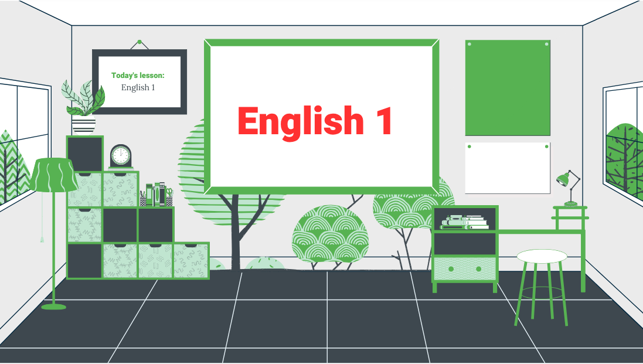
Task: Select the 'English 1' text on the sign
Action: (x=138, y=88)
